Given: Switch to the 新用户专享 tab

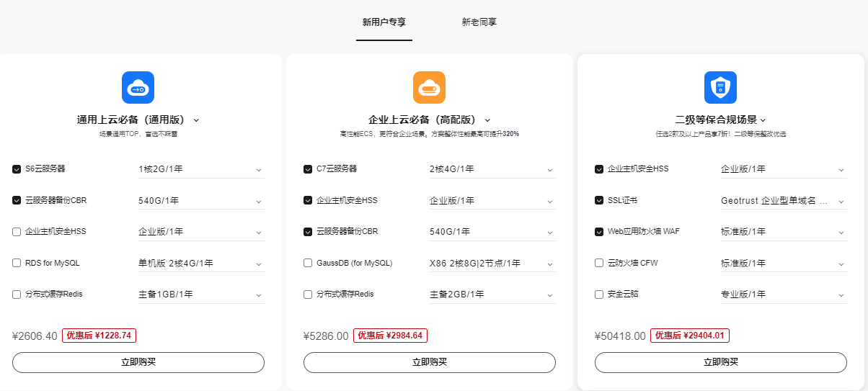Looking at the screenshot, I should [x=384, y=22].
